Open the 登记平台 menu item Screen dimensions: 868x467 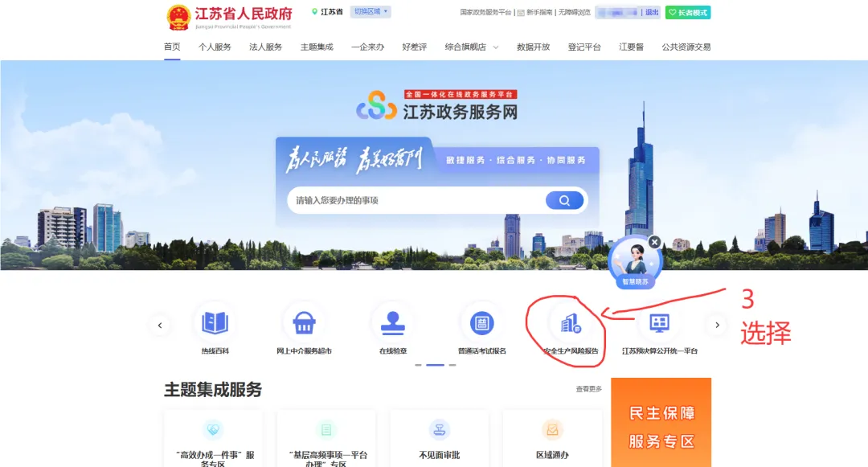click(584, 47)
